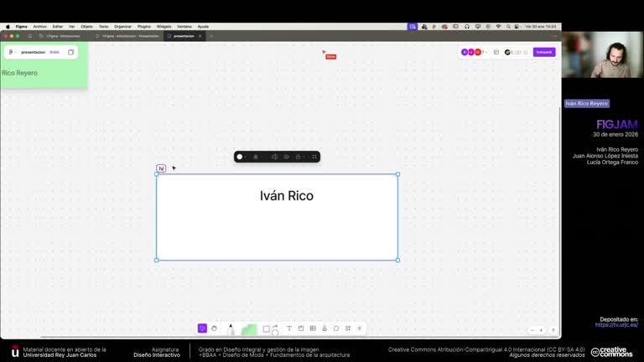The width and height of the screenshot is (644, 362).
Task: Open a new tab with plus
Action: (x=211, y=36)
